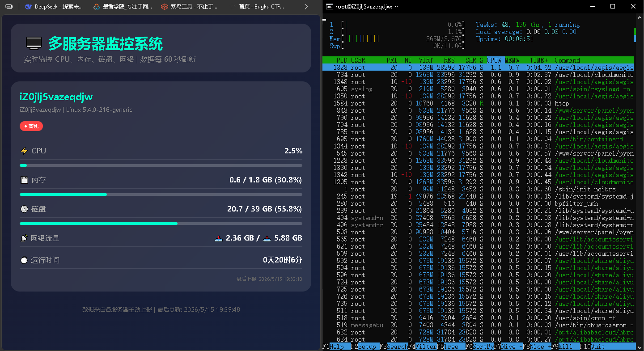Expand hidden tabs with the chevron arrow

click(306, 7)
